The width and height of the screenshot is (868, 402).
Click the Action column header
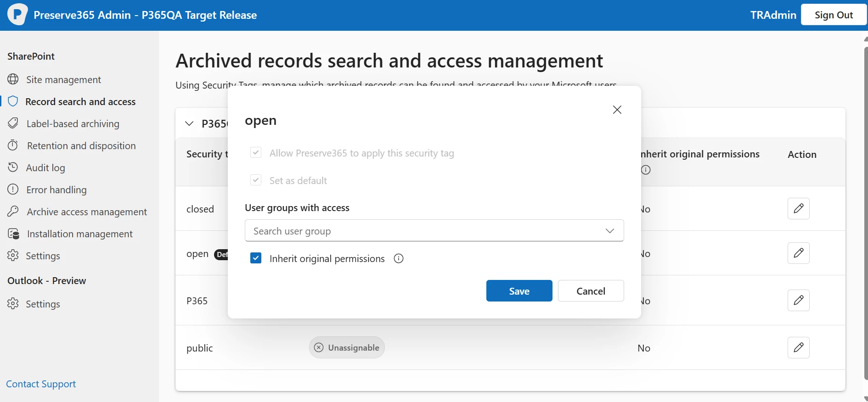(802, 154)
